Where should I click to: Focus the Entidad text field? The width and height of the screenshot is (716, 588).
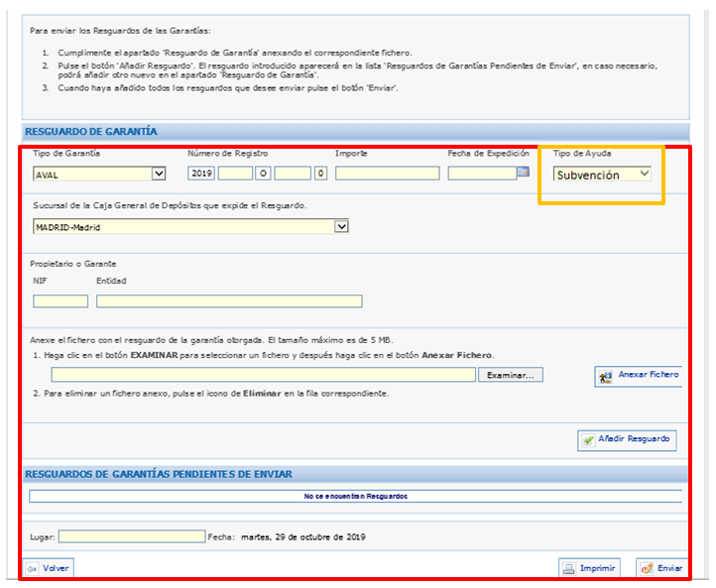pyautogui.click(x=229, y=301)
